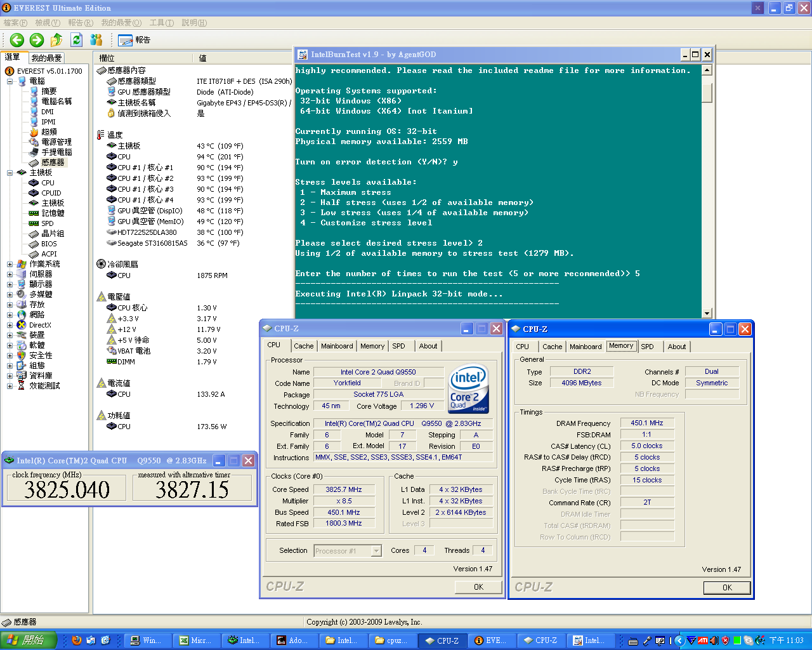Select the 記憶體 memory stick icon in the tree
Screen dimensions: 812x650
[x=34, y=213]
